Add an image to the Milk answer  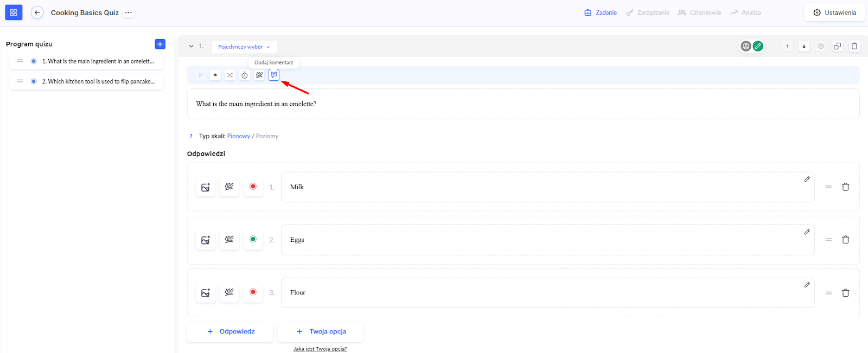(206, 187)
